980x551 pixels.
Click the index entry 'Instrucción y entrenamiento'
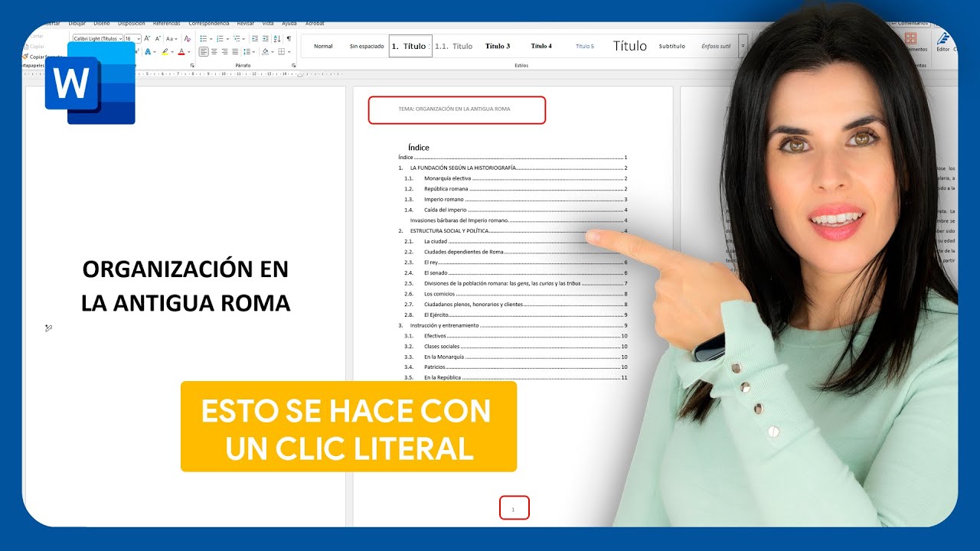[444, 325]
